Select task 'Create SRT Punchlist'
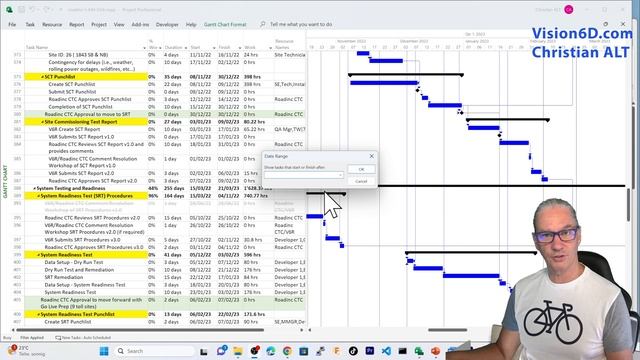The image size is (640, 360). pos(68,322)
